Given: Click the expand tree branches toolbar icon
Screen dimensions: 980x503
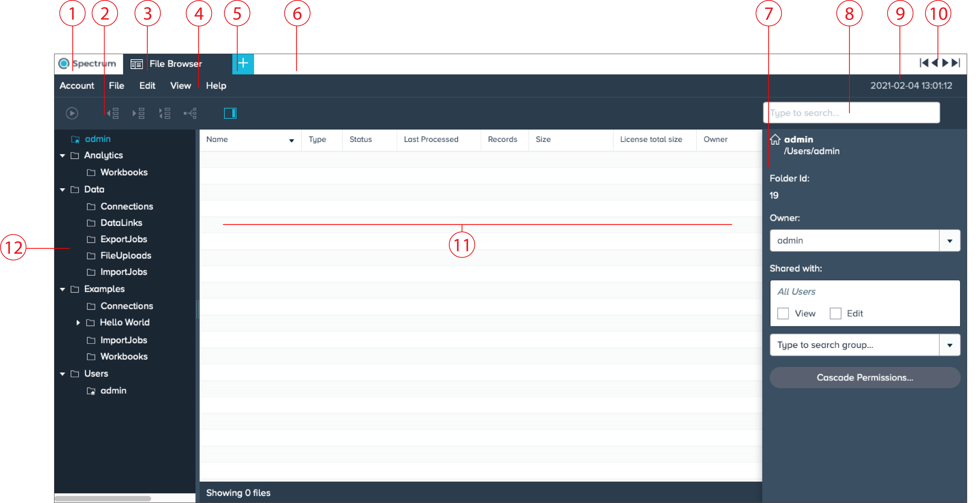Looking at the screenshot, I should pos(139,113).
